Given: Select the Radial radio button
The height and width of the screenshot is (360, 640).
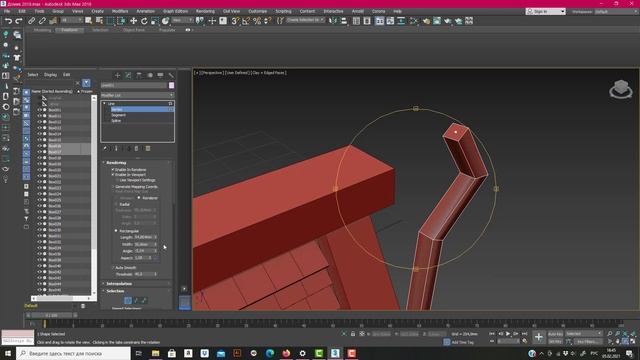Looking at the screenshot, I should point(116,204).
